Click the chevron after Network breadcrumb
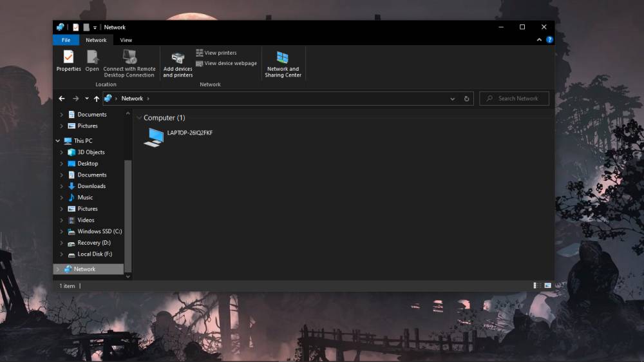644x362 pixels. coord(148,99)
